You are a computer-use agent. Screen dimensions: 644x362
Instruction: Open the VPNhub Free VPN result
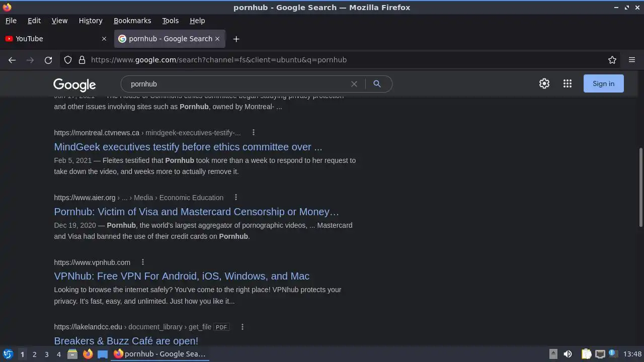click(182, 276)
